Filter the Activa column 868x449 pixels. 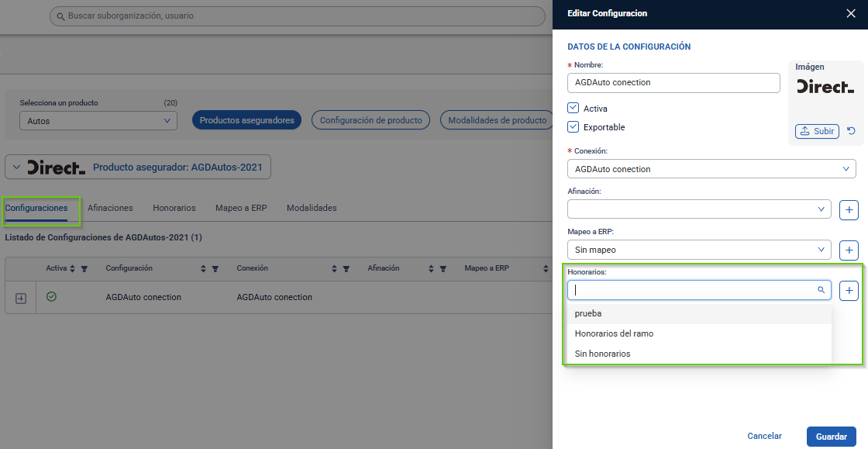(x=84, y=268)
